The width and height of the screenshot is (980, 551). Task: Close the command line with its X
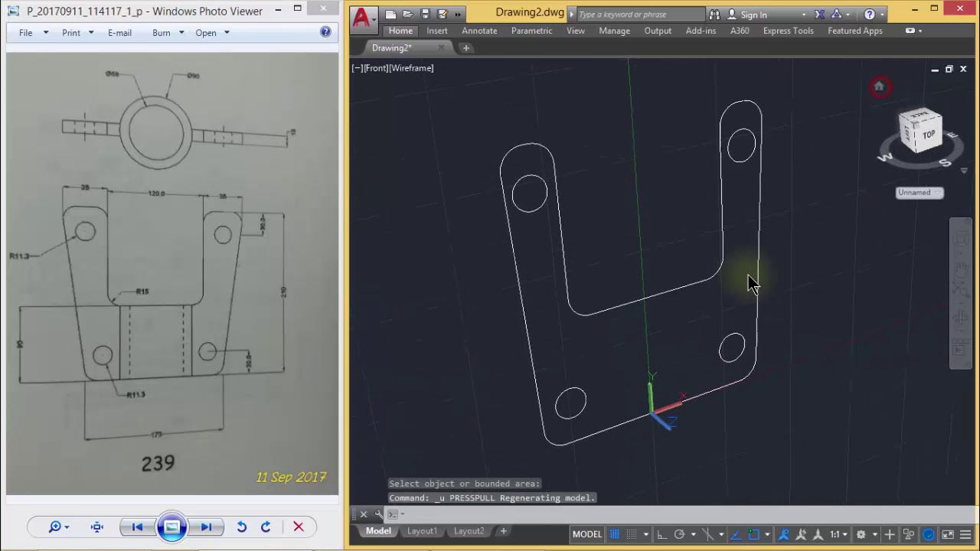click(364, 514)
